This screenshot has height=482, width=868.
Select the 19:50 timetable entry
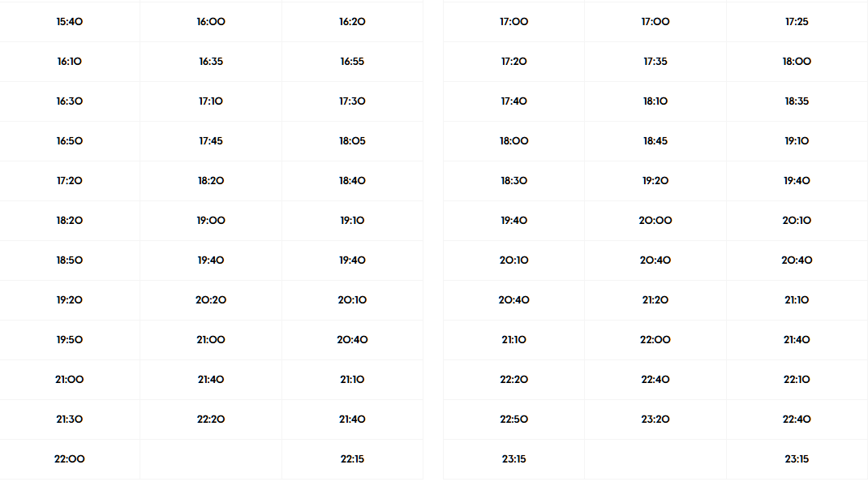pyautogui.click(x=70, y=340)
